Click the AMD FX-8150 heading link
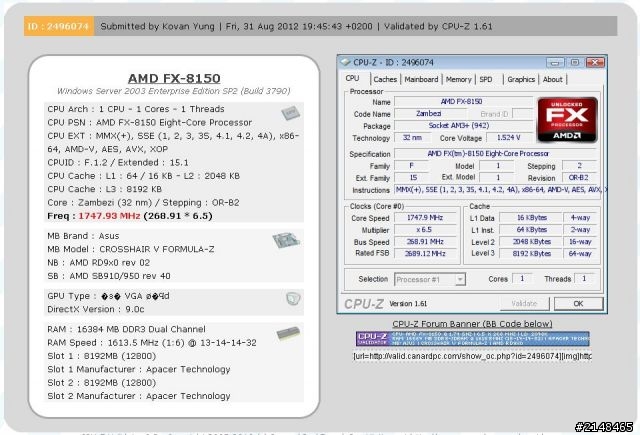Screen dimensions: 640x435 pos(174,78)
